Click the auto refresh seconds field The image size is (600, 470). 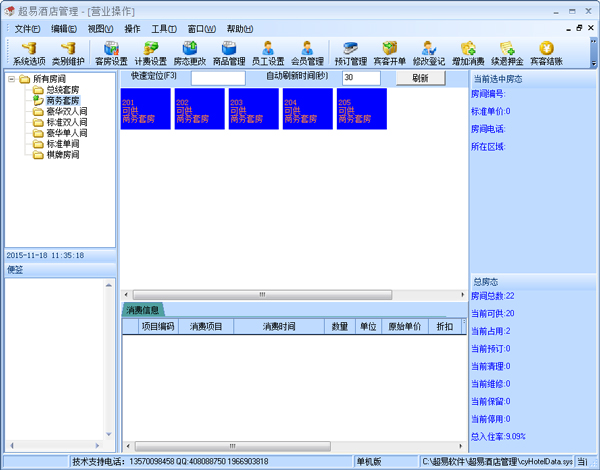(x=361, y=78)
